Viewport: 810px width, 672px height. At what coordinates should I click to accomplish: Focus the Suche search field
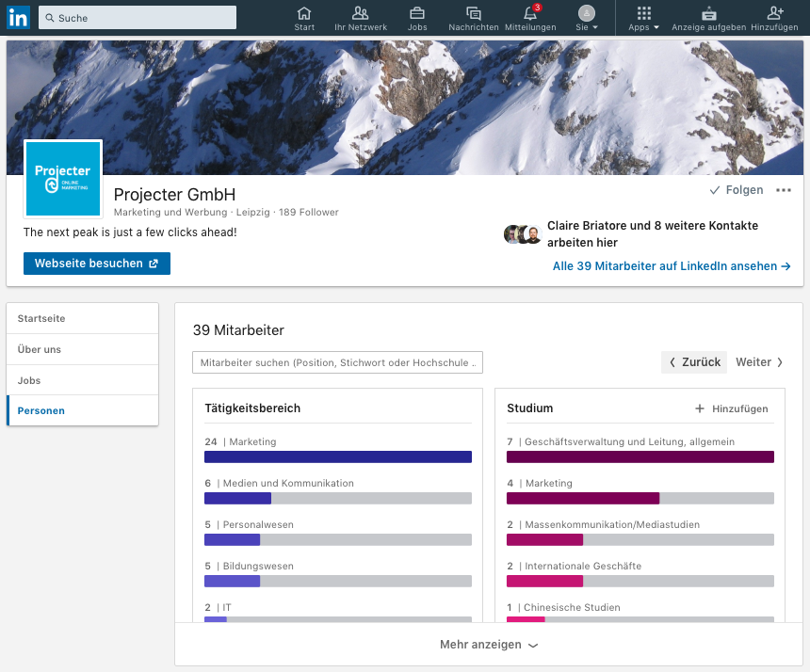click(x=138, y=18)
